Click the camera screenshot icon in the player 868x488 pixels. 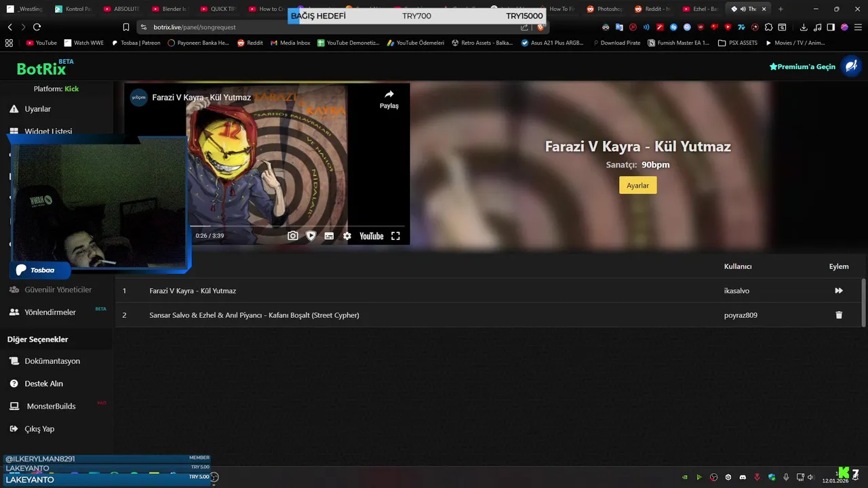point(293,236)
